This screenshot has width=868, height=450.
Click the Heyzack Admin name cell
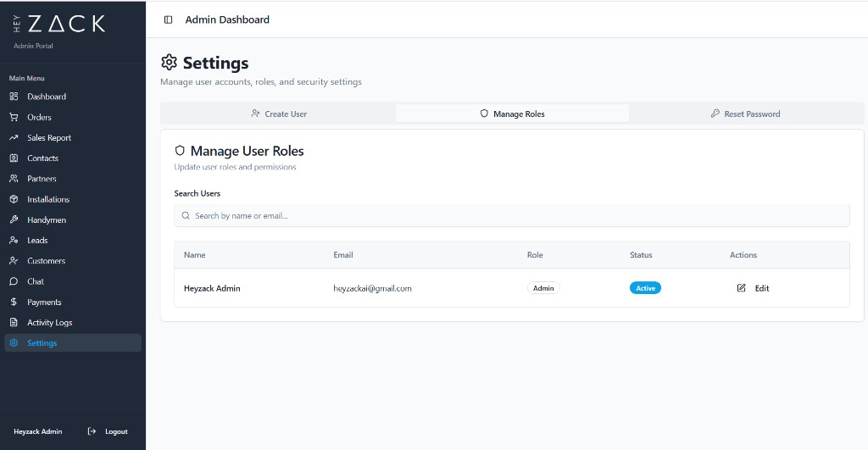pos(212,288)
